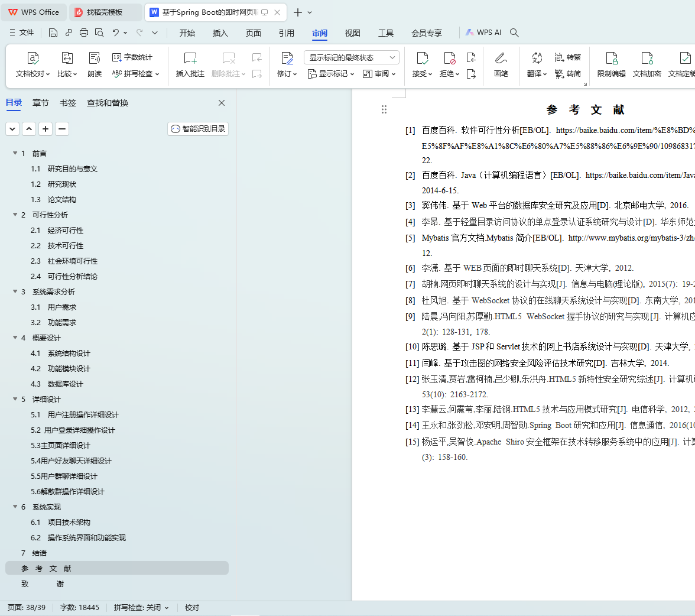Image resolution: width=695 pixels, height=616 pixels.
Task: Switch to the 会员专享 ribbon tab
Action: [427, 33]
